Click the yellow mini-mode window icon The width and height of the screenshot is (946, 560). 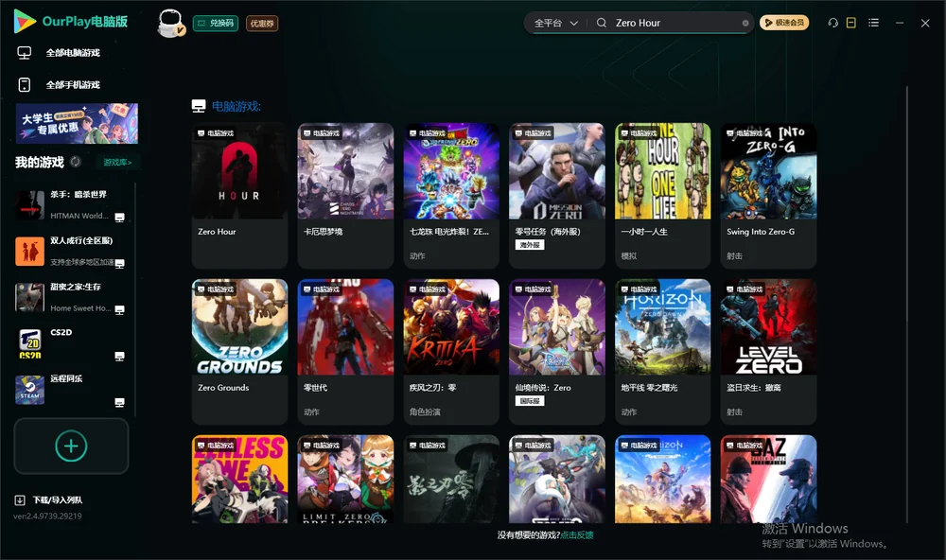[851, 23]
